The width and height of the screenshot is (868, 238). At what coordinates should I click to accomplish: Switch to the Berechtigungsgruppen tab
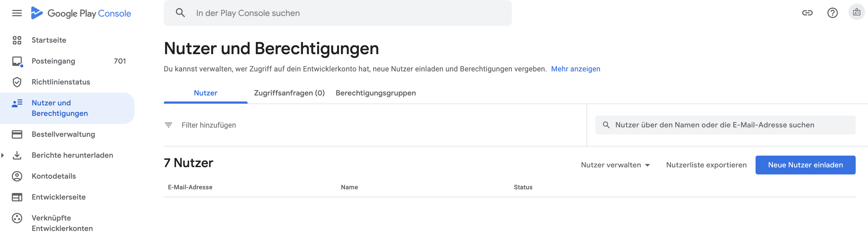point(376,93)
